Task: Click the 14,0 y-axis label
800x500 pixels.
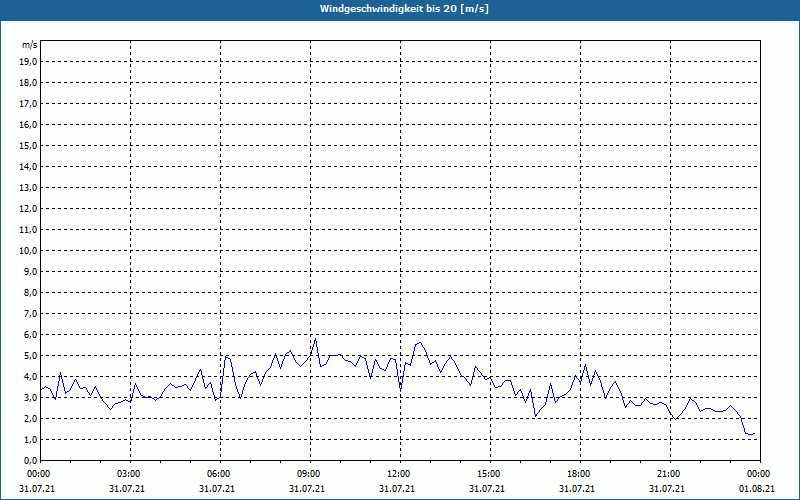Action: point(28,166)
